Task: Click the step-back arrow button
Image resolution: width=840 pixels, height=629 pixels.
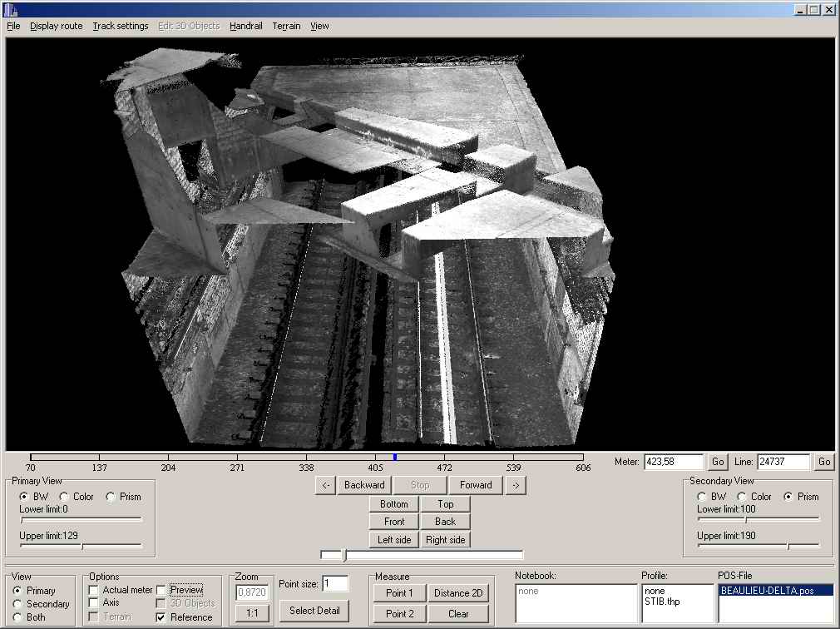Action: [x=326, y=485]
